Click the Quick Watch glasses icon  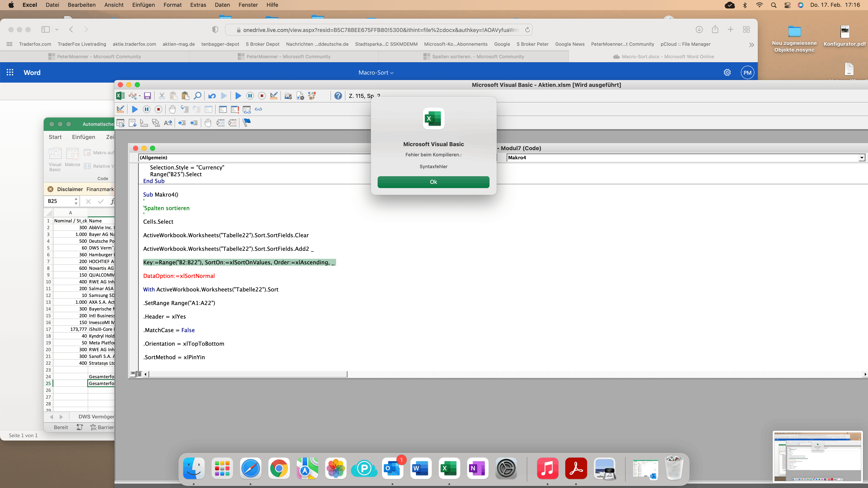tap(259, 109)
